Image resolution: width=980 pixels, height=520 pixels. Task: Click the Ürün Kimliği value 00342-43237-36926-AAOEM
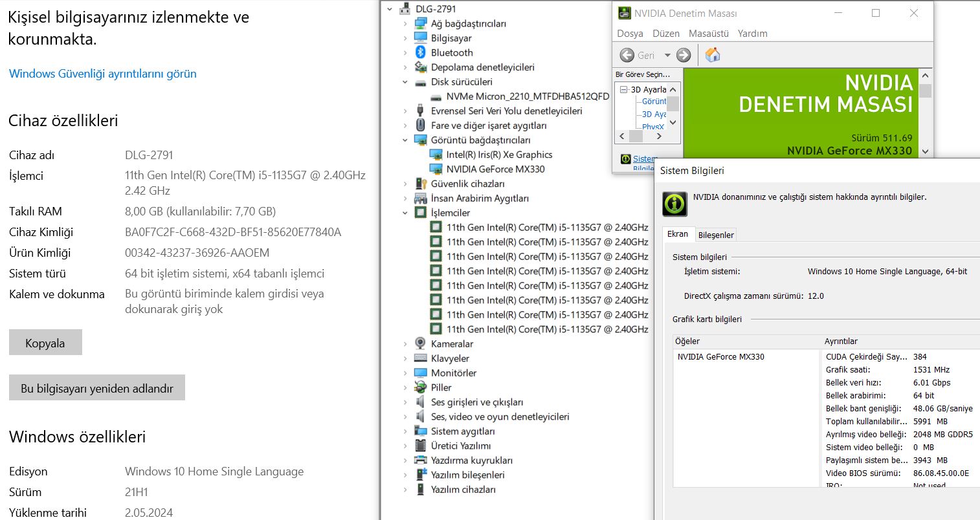(x=197, y=253)
